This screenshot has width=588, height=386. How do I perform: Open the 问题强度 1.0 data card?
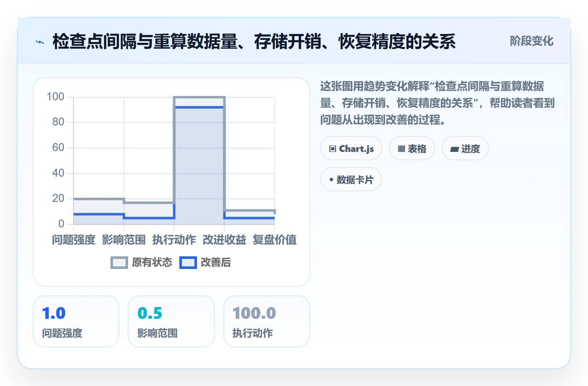pyautogui.click(x=76, y=321)
